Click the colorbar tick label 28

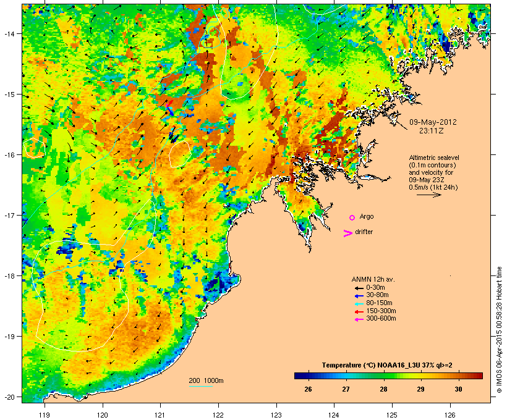pos(383,389)
